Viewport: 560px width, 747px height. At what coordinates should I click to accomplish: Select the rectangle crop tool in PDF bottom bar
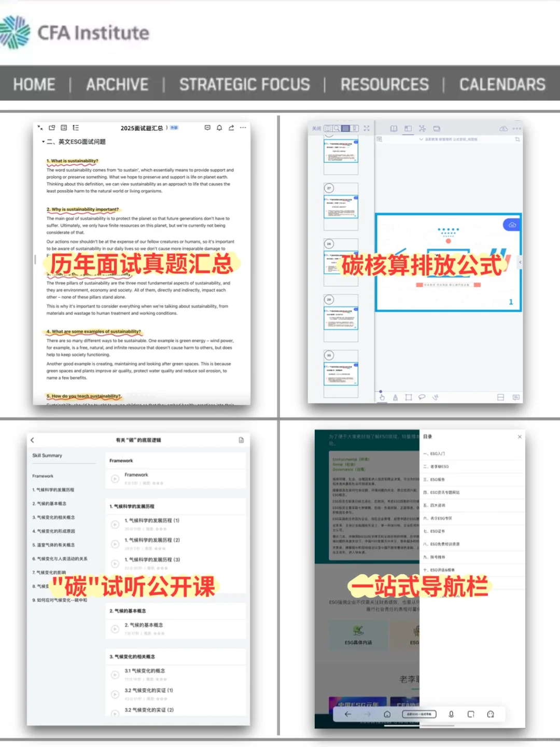[x=409, y=397]
